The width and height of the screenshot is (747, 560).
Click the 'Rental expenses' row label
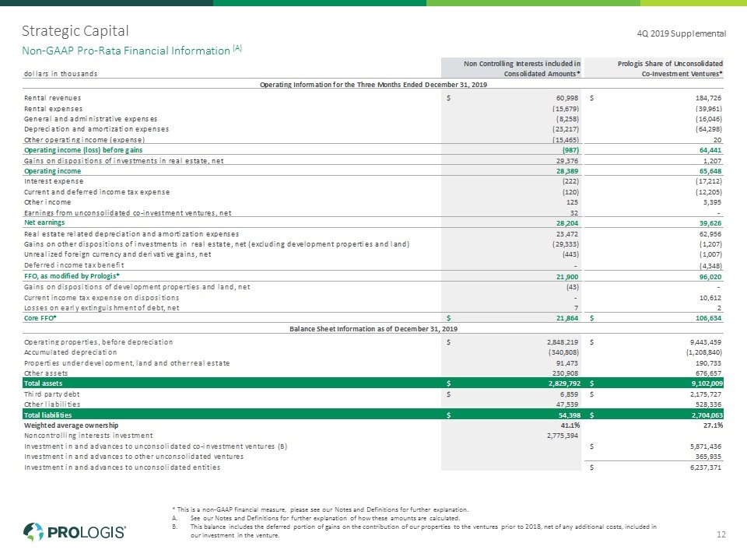click(53, 109)
